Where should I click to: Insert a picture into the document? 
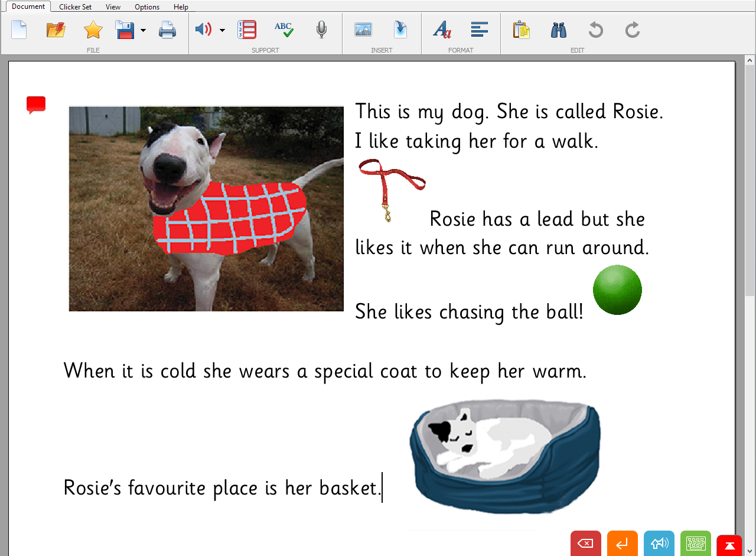(363, 30)
